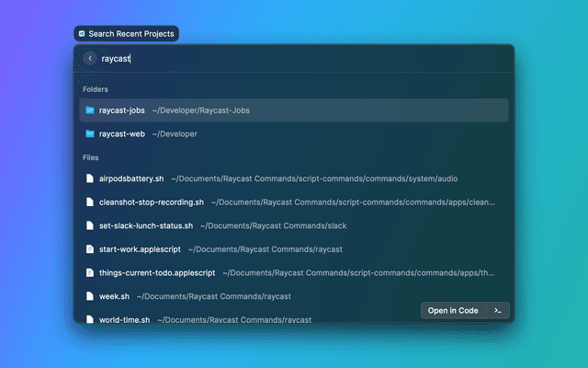
Task: Select week.sh in the Files list
Action: pyautogui.click(x=114, y=296)
